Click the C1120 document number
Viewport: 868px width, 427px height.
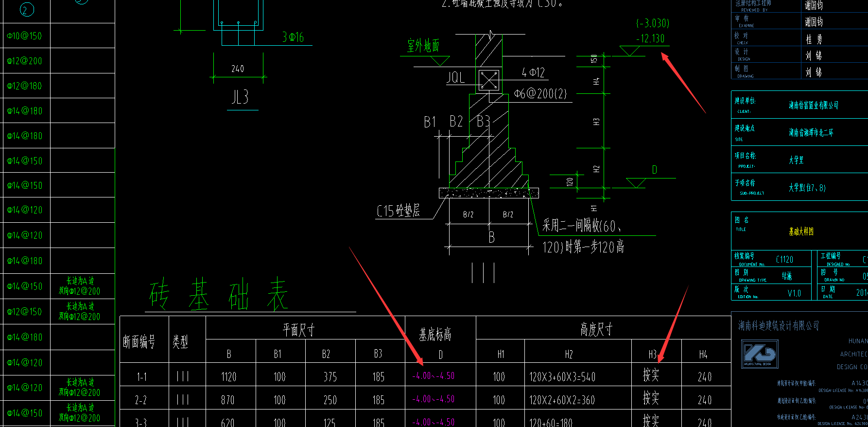(x=784, y=260)
